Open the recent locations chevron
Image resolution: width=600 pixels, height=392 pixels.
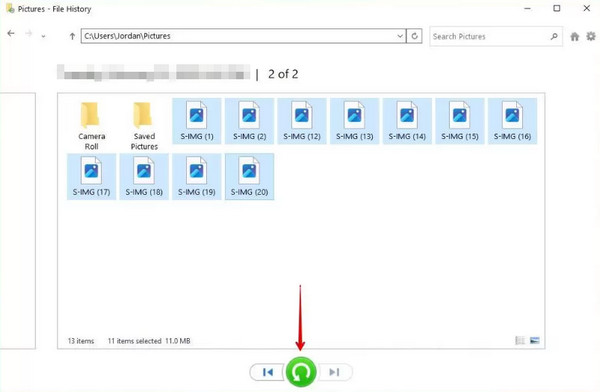tap(43, 36)
